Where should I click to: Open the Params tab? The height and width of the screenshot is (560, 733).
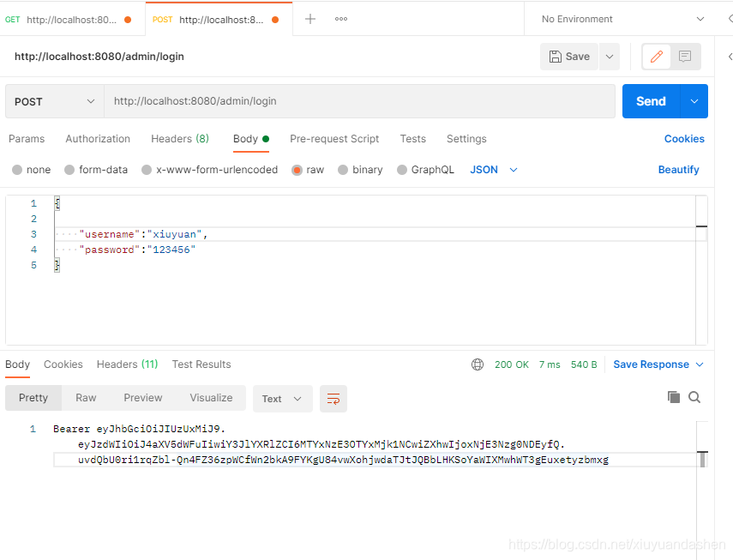[x=27, y=139]
